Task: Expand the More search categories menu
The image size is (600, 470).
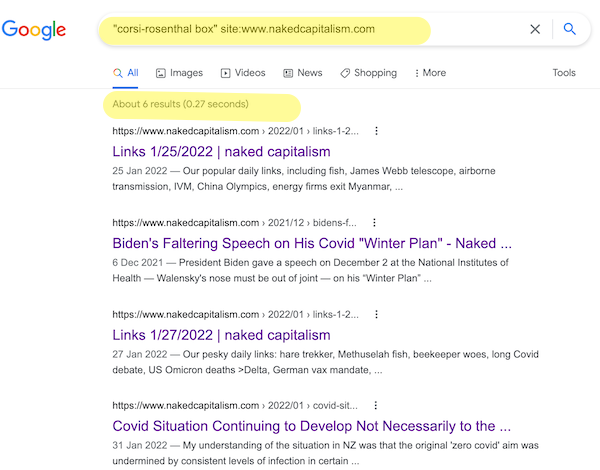Action: tap(430, 73)
